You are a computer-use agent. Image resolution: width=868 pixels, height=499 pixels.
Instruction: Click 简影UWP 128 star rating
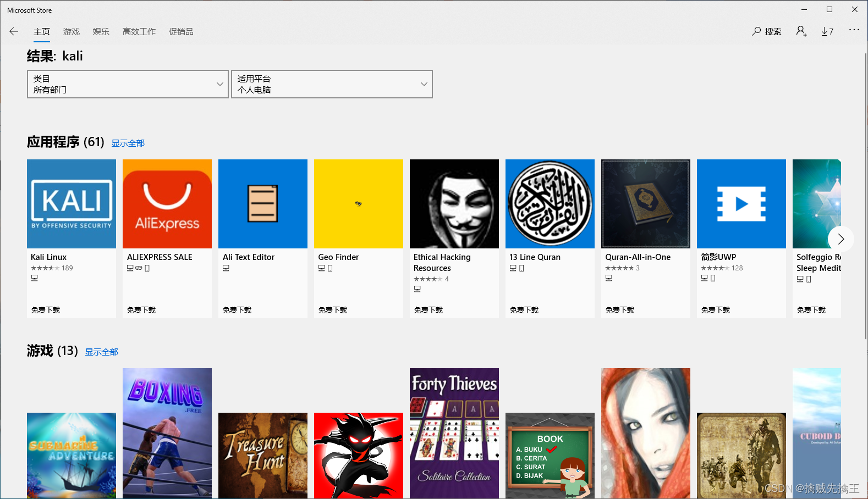[722, 268]
